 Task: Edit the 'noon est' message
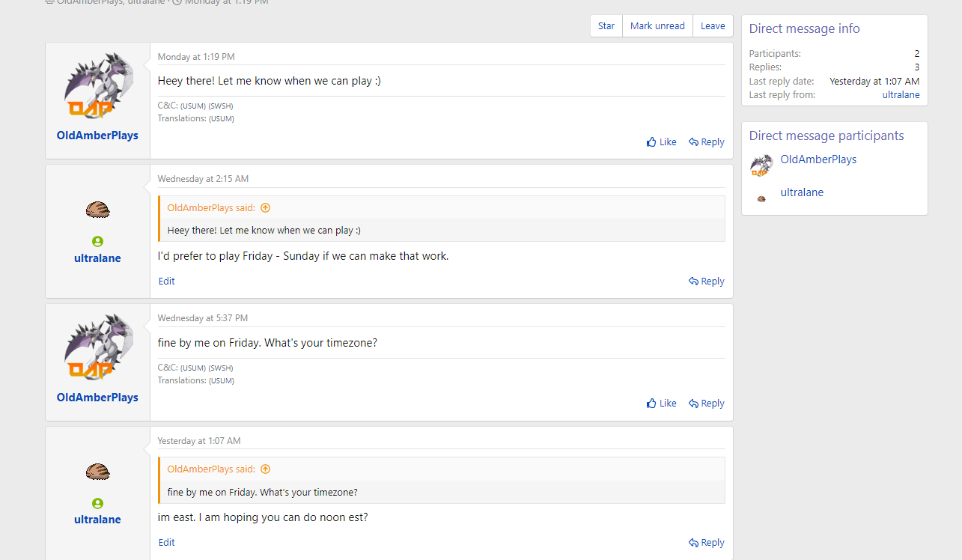pos(167,543)
